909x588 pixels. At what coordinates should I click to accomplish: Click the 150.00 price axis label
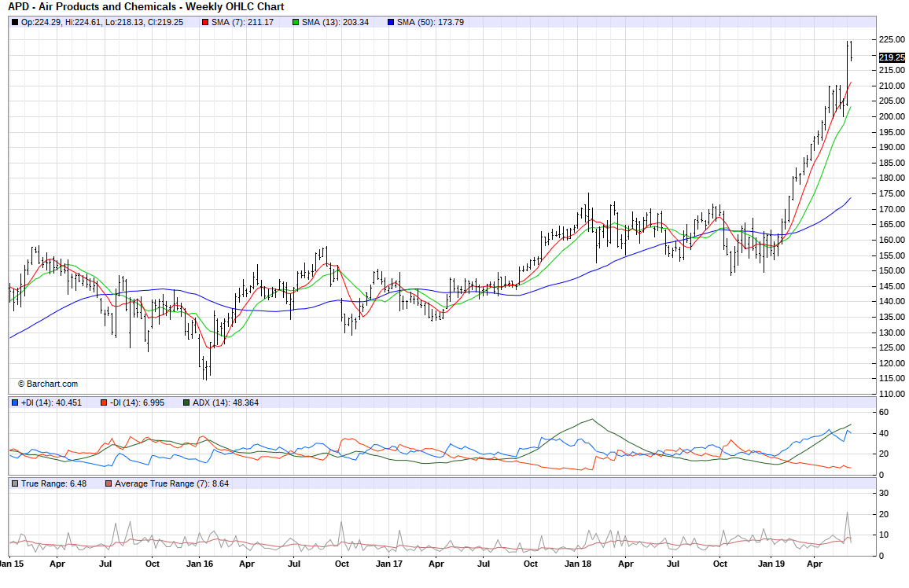(892, 270)
